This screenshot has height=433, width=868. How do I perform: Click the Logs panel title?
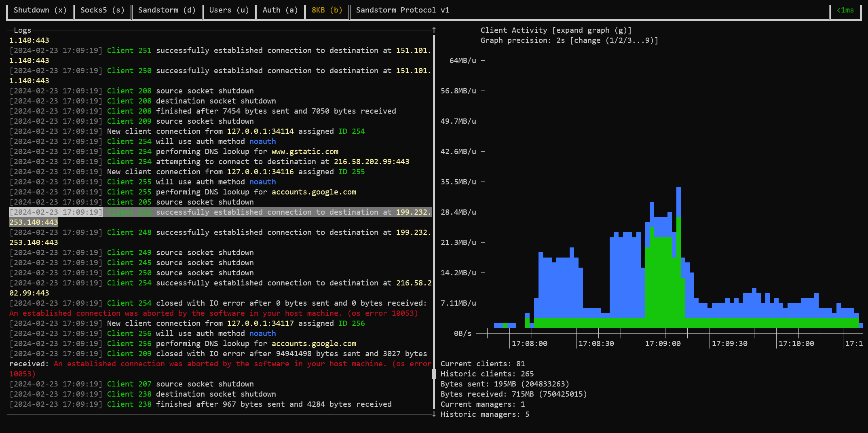(22, 30)
